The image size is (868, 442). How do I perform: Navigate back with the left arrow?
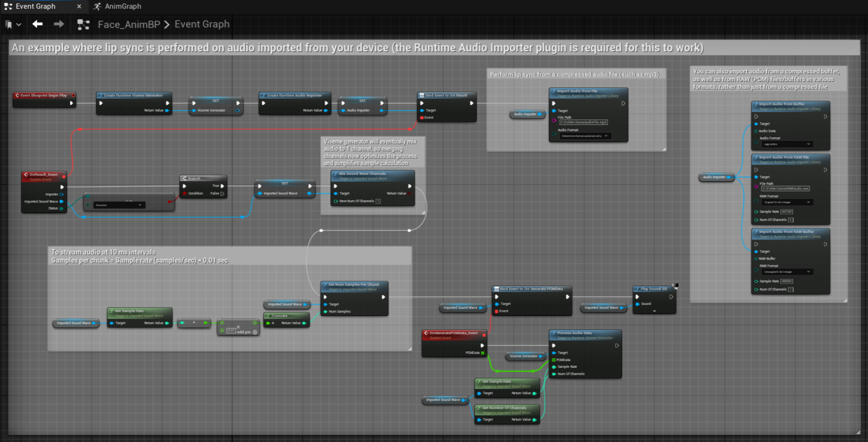(38, 24)
